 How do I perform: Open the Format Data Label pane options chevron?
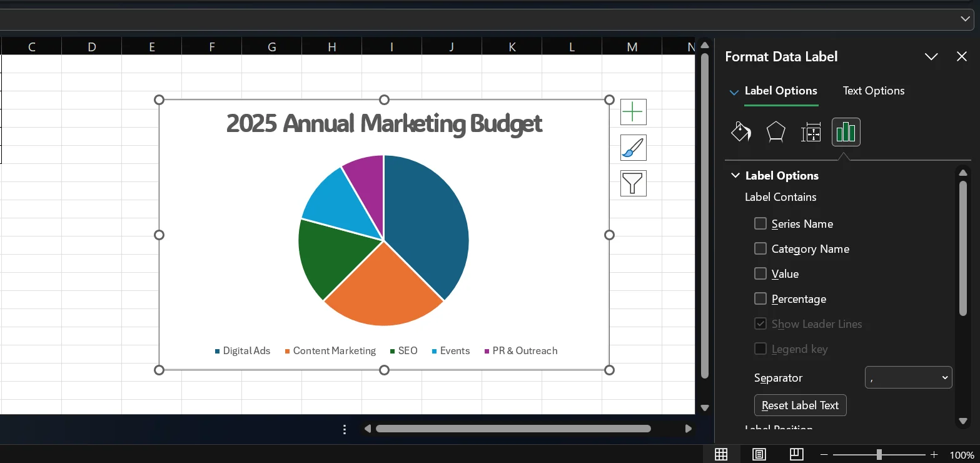point(931,57)
